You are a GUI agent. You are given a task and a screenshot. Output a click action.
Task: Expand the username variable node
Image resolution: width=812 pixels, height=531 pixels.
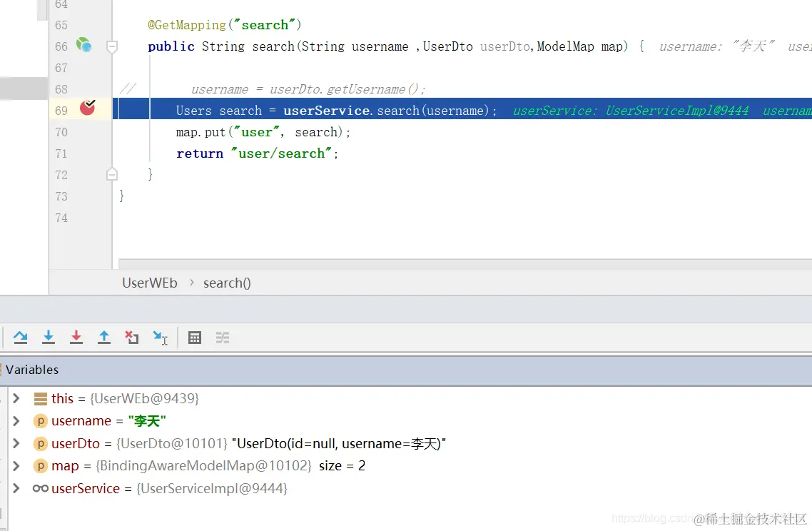(16, 420)
